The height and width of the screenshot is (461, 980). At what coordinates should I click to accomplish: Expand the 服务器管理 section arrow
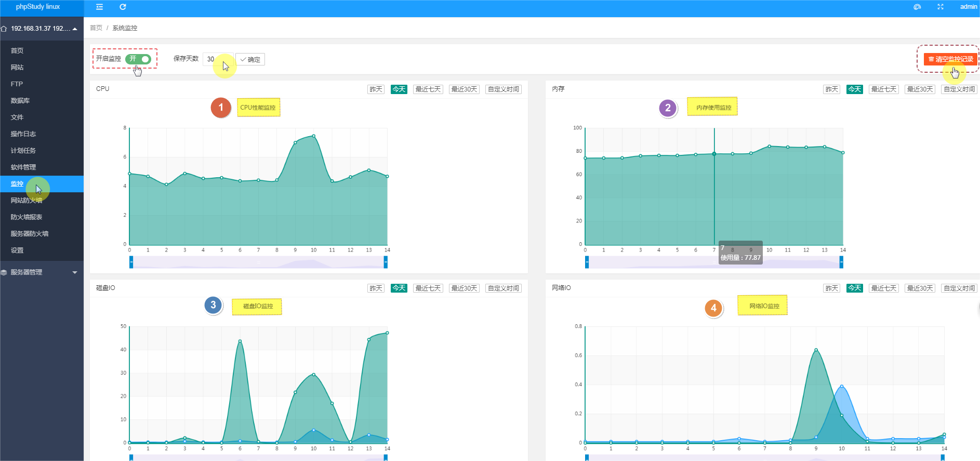[75, 272]
